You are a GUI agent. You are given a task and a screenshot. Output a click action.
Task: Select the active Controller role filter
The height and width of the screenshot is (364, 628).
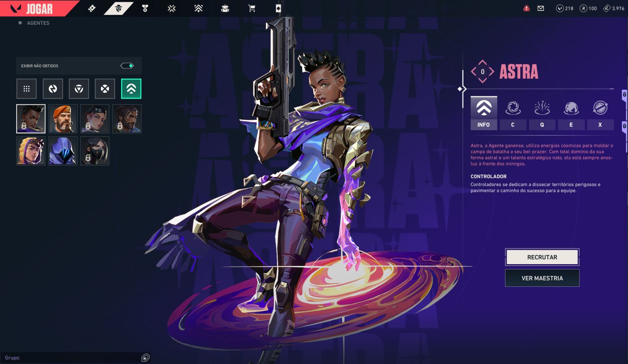click(x=131, y=89)
